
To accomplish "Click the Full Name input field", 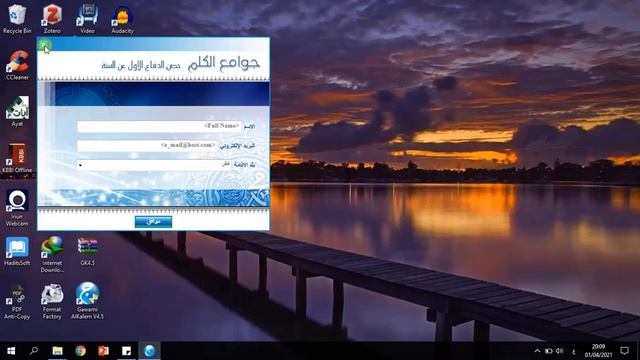I will pyautogui.click(x=159, y=127).
